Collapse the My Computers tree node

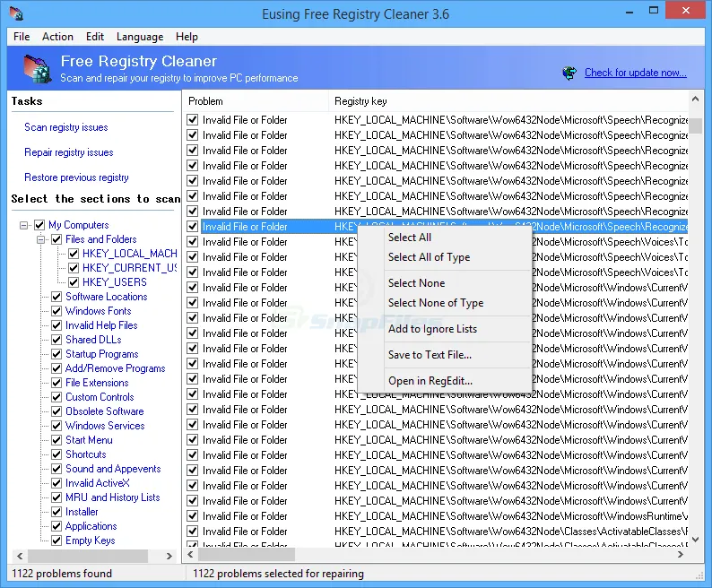pos(24,225)
